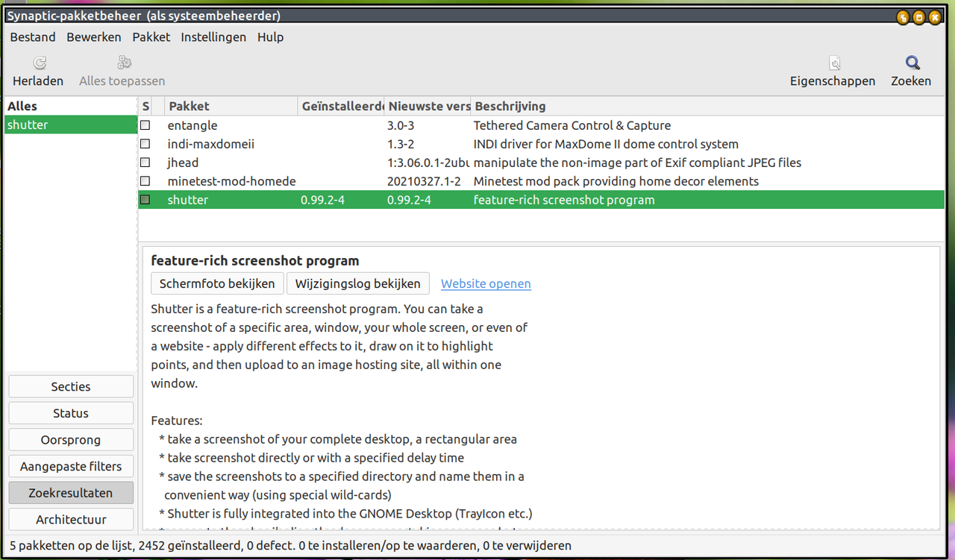Switch to Status filter
This screenshot has width=955, height=560.
pos(71,413)
